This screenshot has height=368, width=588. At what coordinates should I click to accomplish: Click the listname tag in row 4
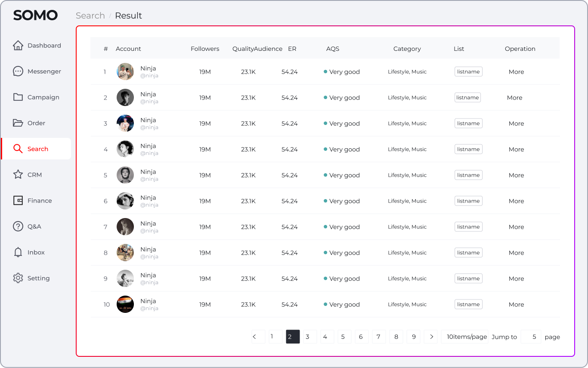[468, 149]
